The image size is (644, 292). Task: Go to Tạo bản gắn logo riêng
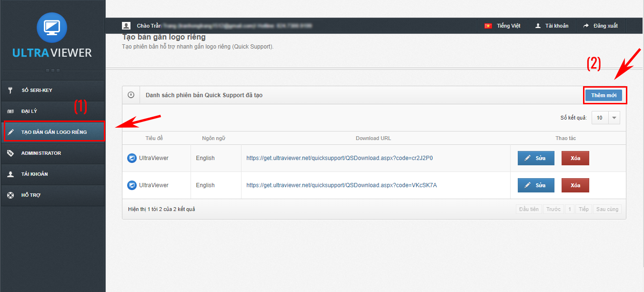click(x=53, y=132)
